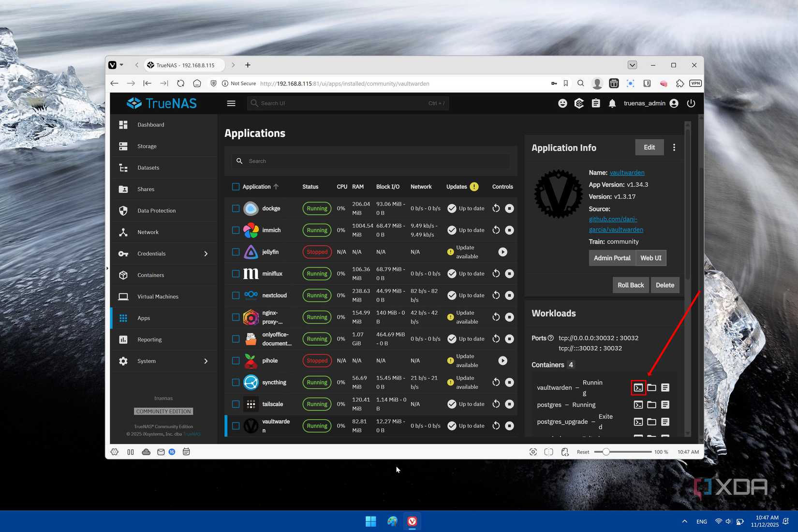This screenshot has width=798, height=532.
Task: Restart the dockge app
Action: click(x=496, y=208)
